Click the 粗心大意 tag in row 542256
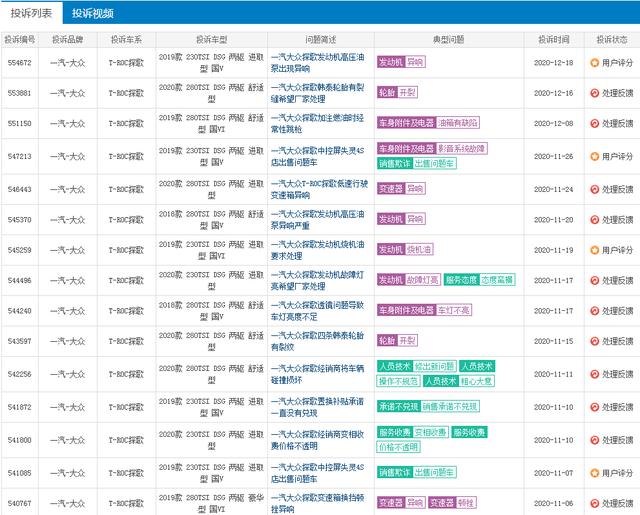 click(x=476, y=381)
